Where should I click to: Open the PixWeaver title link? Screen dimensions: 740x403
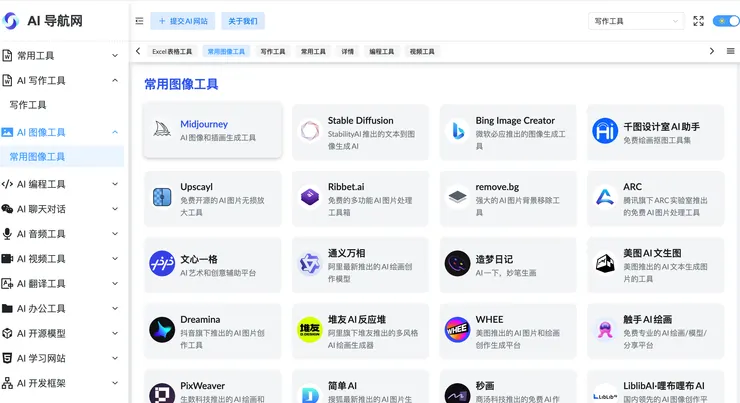[x=202, y=386]
